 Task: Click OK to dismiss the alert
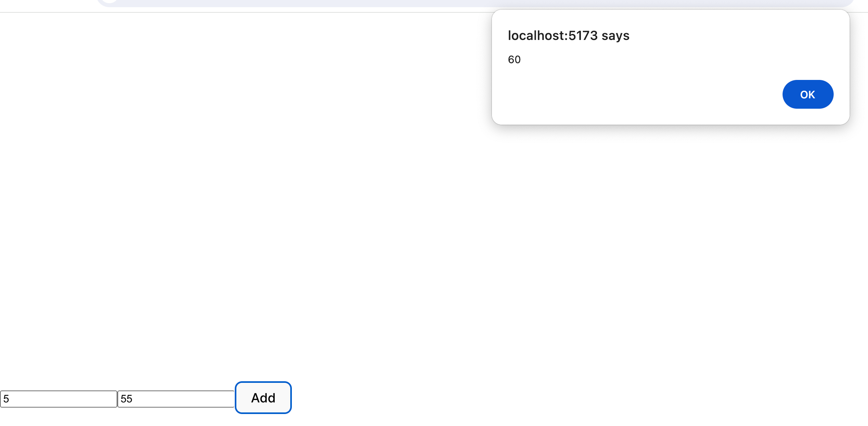coord(808,94)
